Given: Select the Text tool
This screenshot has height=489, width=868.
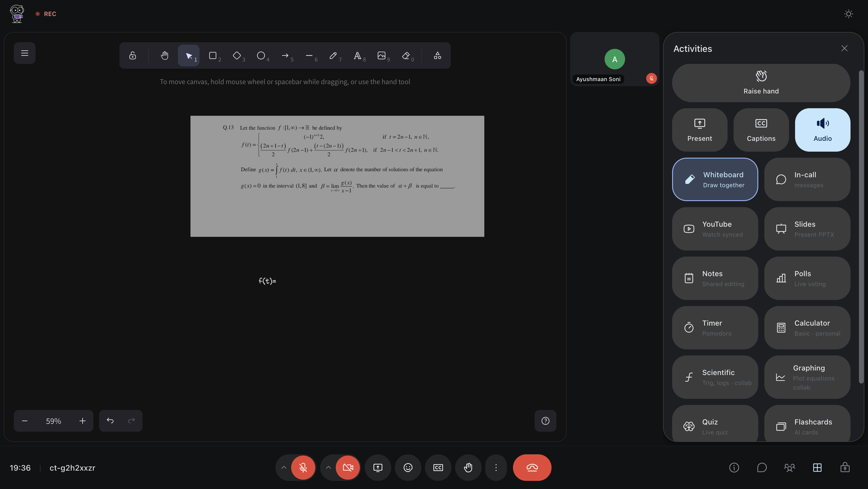Looking at the screenshot, I should [357, 55].
